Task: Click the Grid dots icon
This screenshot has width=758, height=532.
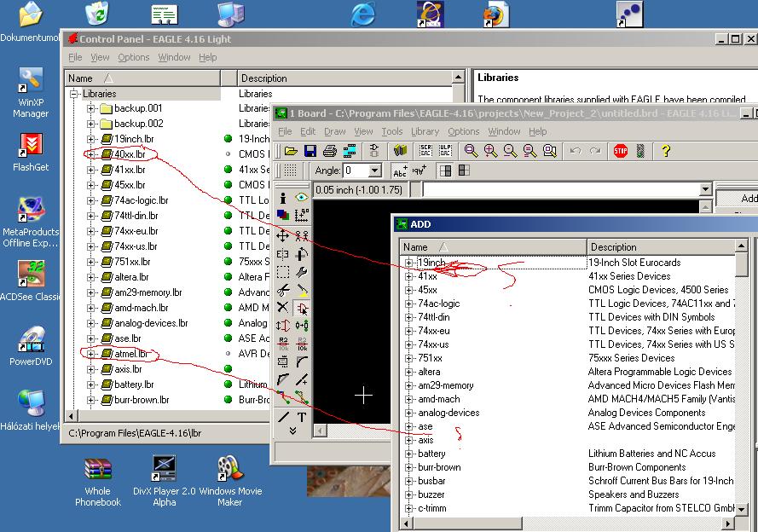Action: [290, 171]
